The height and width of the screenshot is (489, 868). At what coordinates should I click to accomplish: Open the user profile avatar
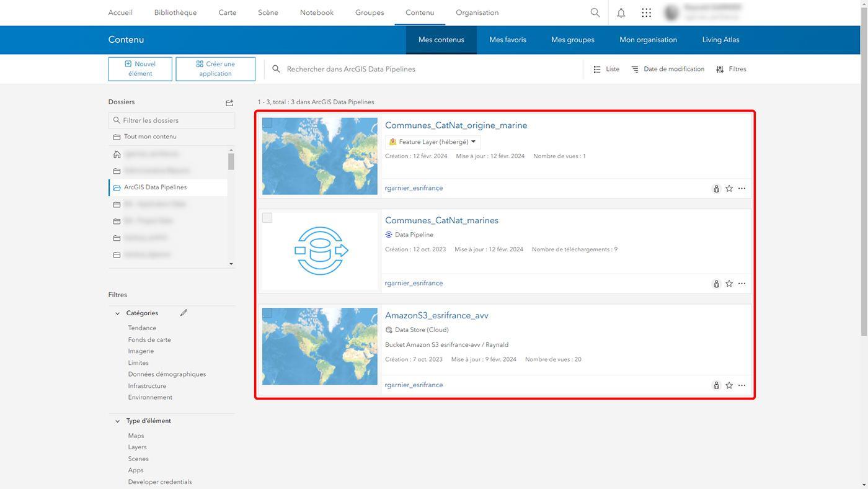[671, 12]
